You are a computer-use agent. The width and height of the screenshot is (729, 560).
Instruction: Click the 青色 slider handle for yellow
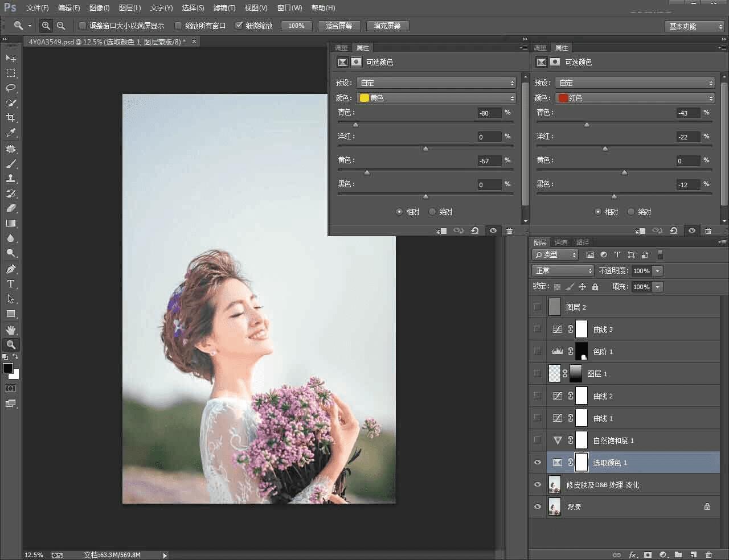point(356,125)
